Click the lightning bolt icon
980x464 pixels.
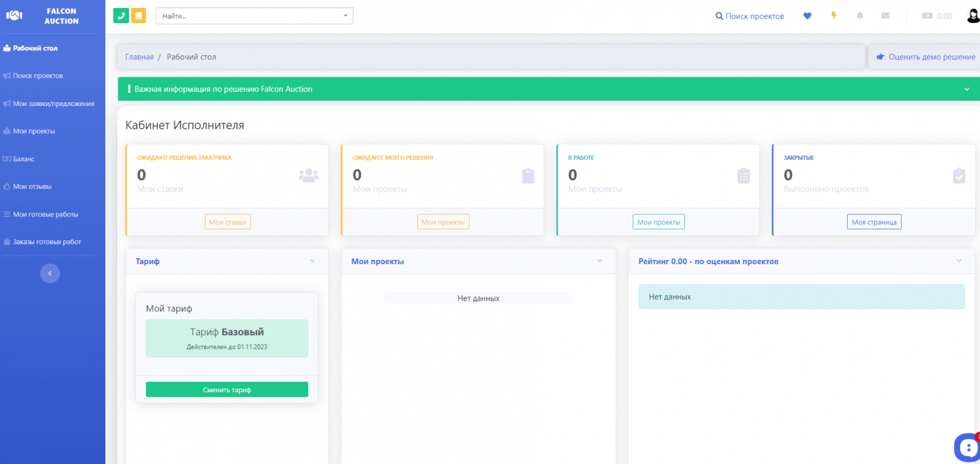point(834,16)
